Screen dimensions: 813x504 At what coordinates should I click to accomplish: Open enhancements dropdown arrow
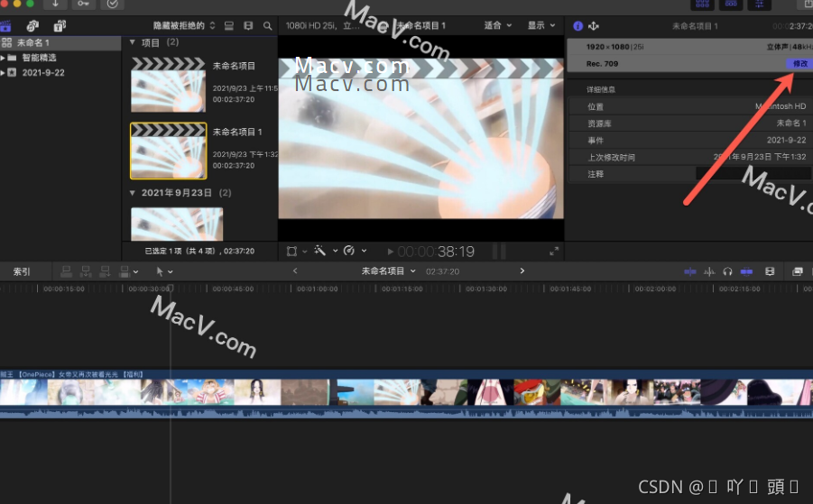(x=335, y=251)
